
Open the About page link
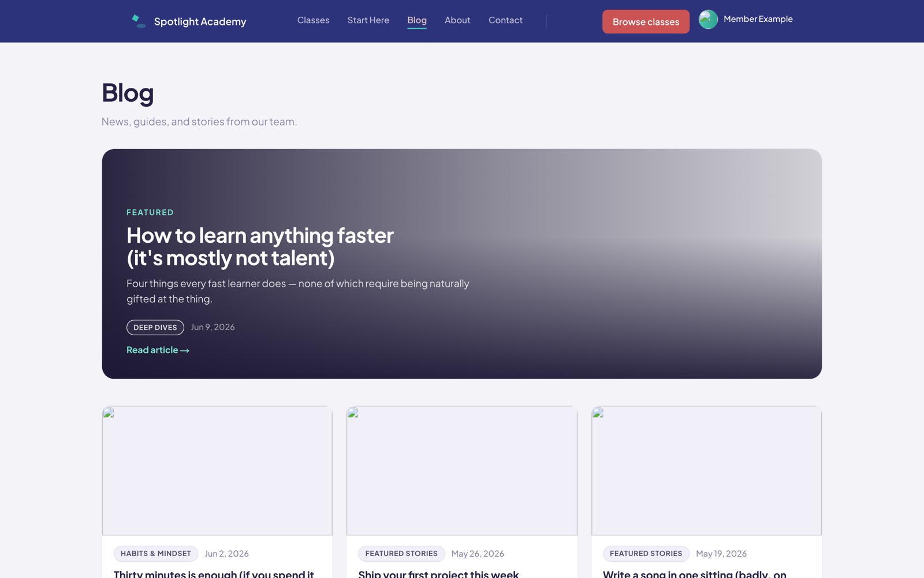pyautogui.click(x=457, y=20)
